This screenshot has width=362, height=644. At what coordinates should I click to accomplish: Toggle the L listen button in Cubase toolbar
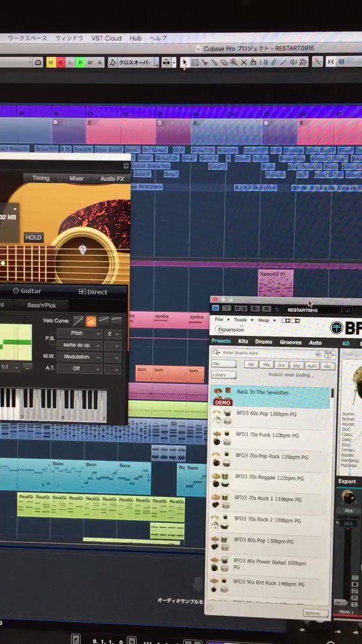[x=70, y=62]
